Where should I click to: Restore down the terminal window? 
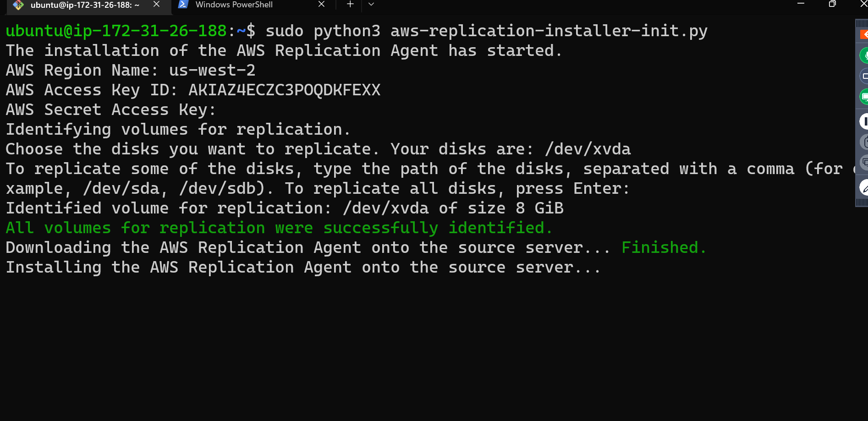click(x=832, y=4)
